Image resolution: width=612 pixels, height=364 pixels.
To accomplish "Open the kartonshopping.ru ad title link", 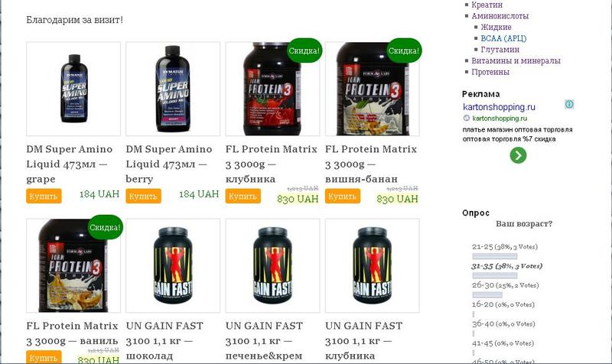I will click(500, 106).
